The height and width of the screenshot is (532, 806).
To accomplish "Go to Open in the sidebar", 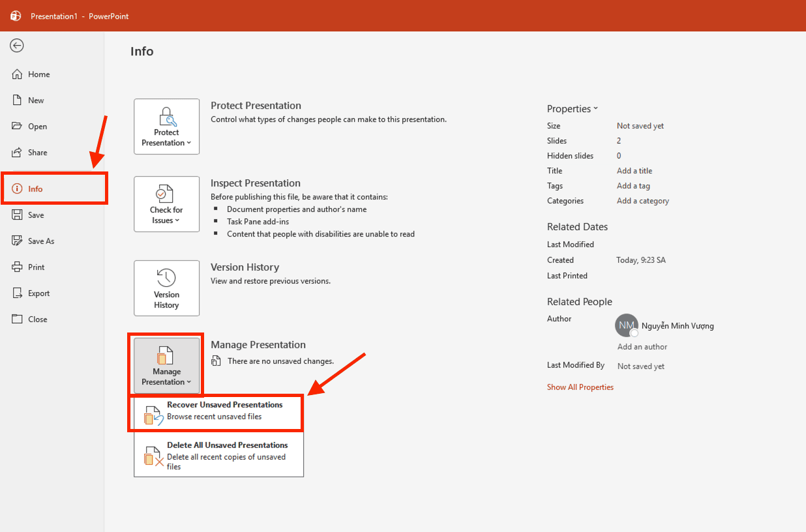I will pyautogui.click(x=52, y=126).
